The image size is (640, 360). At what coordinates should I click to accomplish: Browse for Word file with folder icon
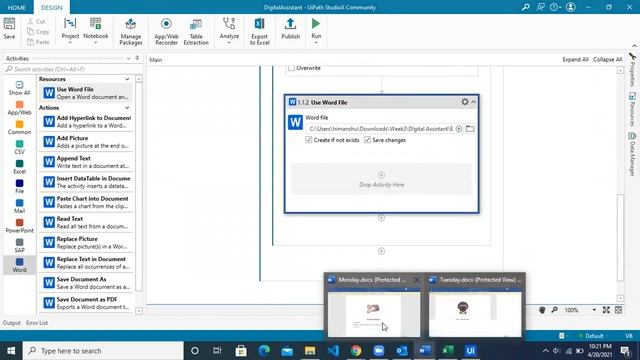click(x=470, y=129)
